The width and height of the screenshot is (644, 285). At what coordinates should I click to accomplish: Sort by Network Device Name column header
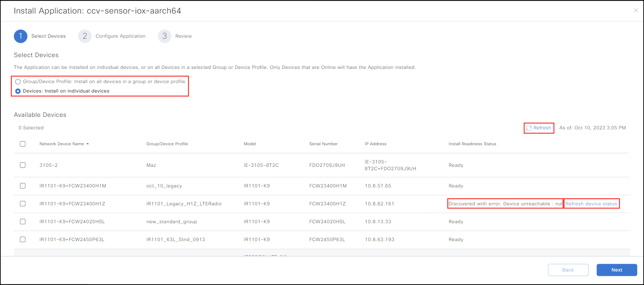point(62,144)
